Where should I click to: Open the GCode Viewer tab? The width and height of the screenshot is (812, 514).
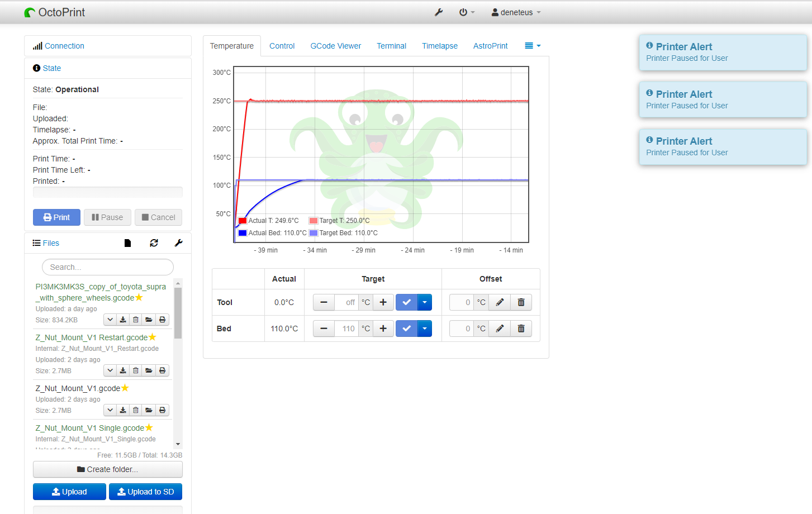coord(336,46)
